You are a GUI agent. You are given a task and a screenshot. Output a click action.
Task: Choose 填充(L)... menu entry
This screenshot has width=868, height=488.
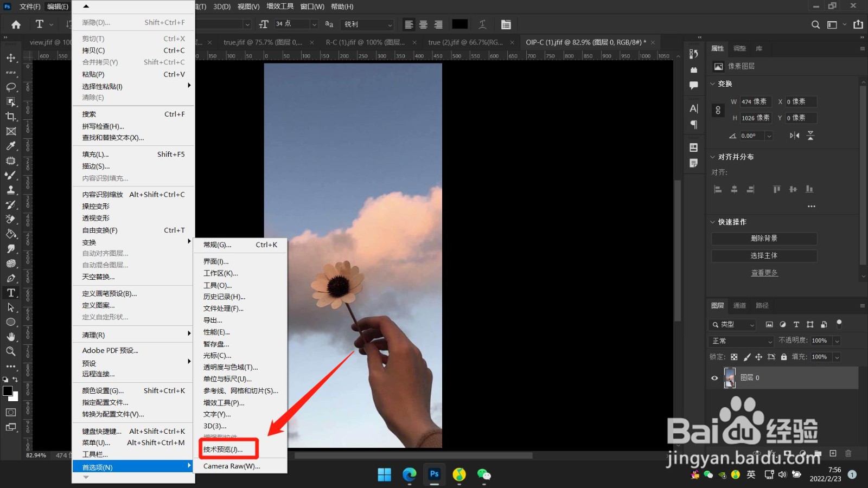click(133, 155)
